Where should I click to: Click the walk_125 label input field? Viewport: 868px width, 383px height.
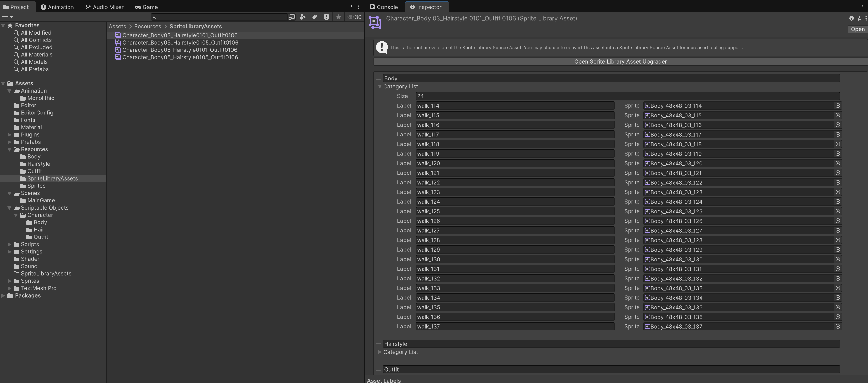coord(515,211)
